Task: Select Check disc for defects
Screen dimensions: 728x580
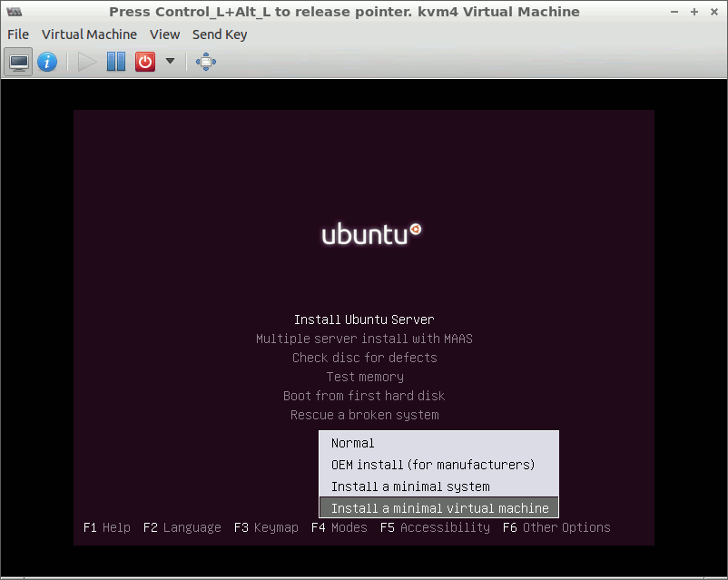Action: (364, 358)
